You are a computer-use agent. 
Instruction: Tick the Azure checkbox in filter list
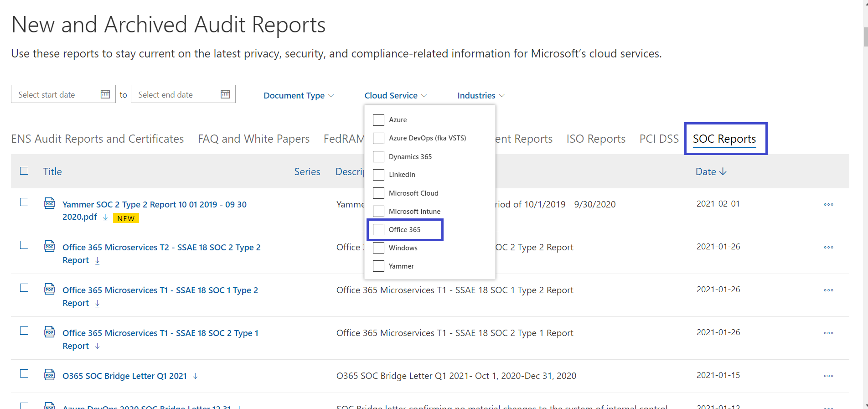click(x=379, y=120)
